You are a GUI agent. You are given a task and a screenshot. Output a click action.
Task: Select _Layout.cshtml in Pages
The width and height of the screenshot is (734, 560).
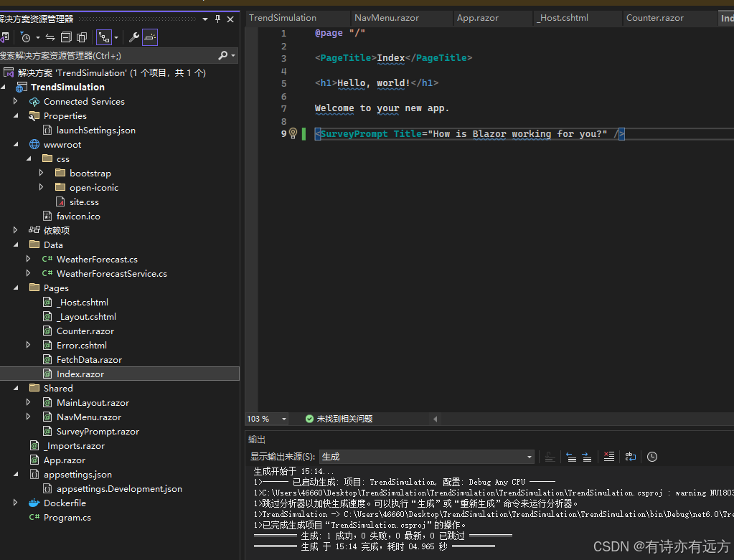[x=86, y=316]
